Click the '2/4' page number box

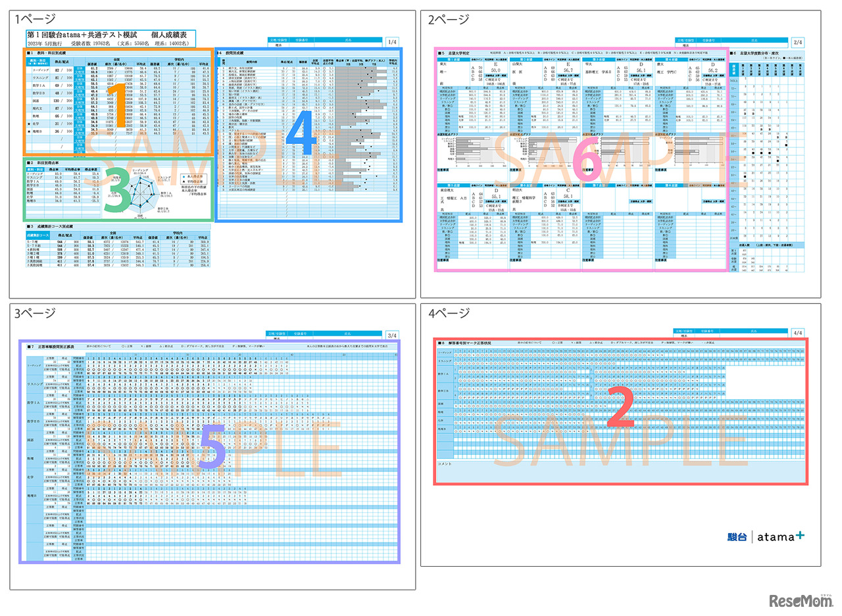(798, 42)
